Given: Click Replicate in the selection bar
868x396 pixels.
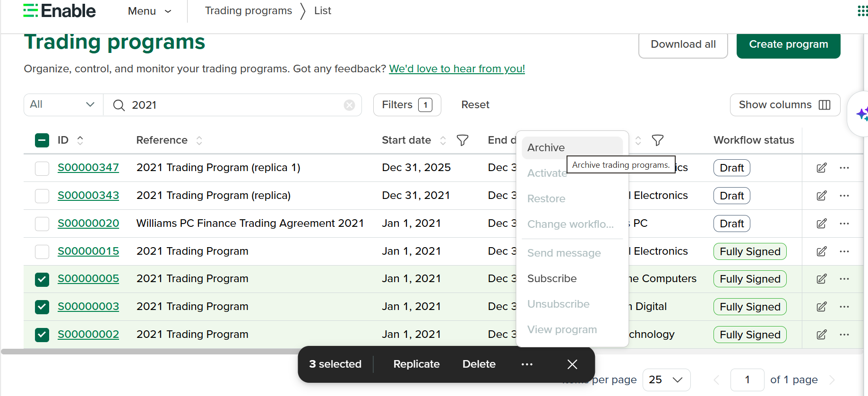Looking at the screenshot, I should (x=416, y=364).
